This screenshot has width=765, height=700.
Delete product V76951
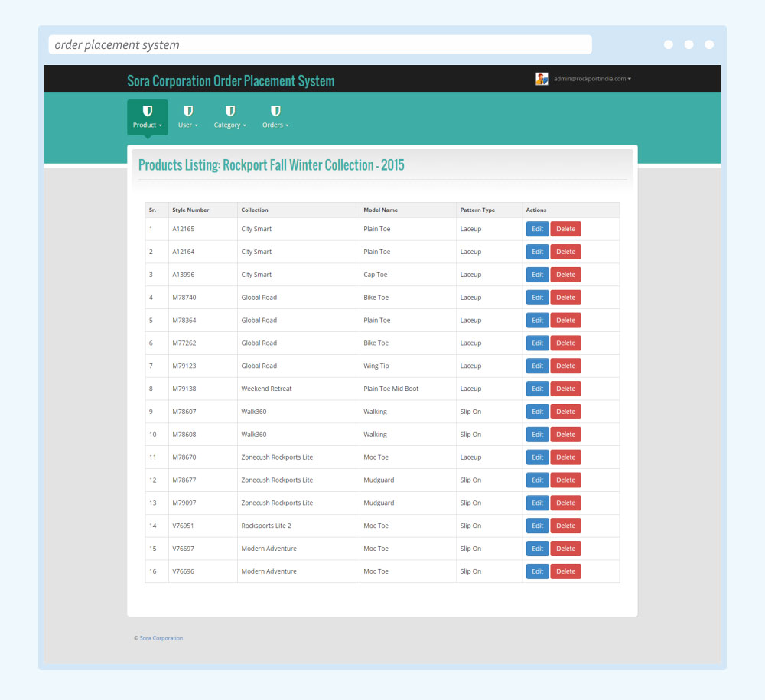(565, 526)
